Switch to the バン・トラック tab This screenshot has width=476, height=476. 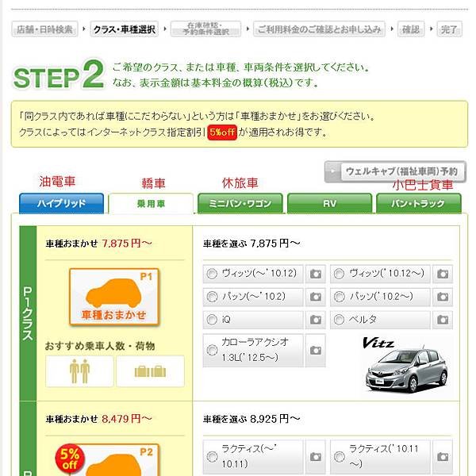(419, 203)
